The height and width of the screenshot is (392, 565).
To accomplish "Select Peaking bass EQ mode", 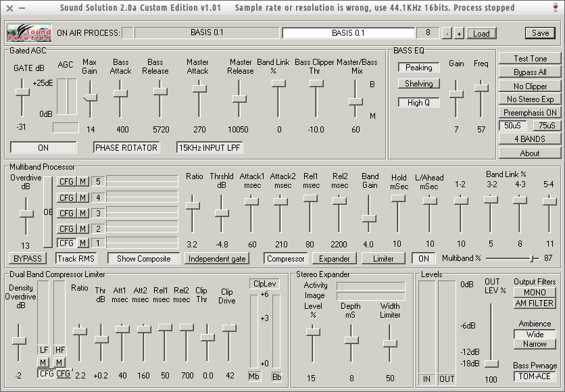I will point(419,68).
